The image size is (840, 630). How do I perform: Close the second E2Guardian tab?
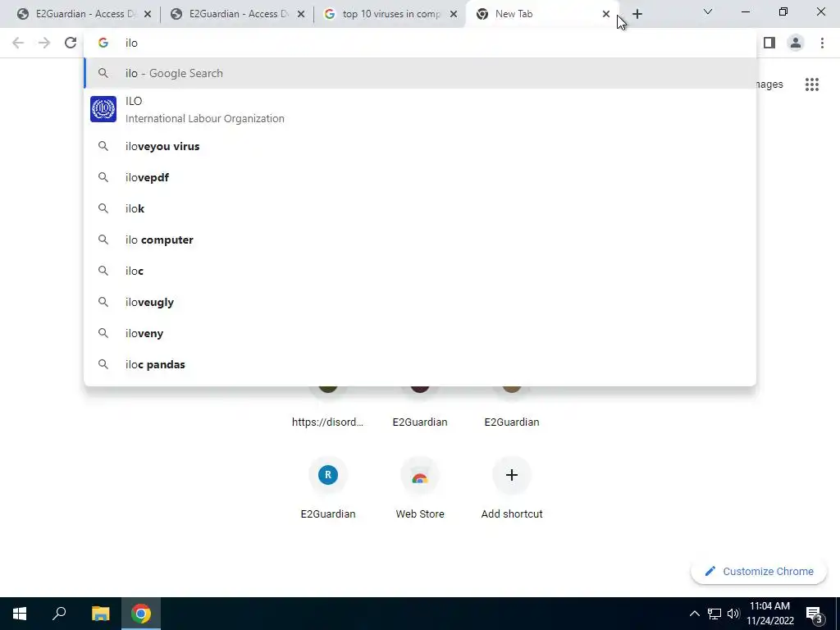(x=301, y=14)
